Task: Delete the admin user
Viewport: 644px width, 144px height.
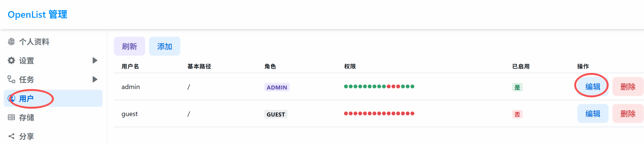Action: (628, 87)
